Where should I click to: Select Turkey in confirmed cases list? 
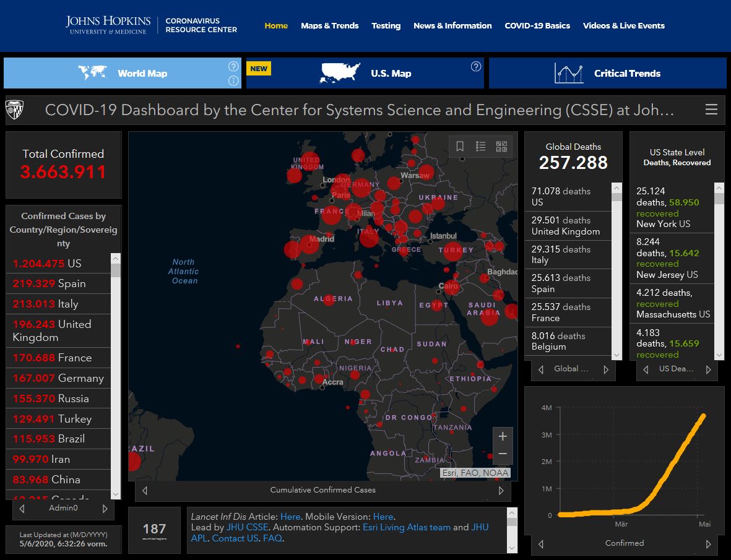[x=58, y=419]
